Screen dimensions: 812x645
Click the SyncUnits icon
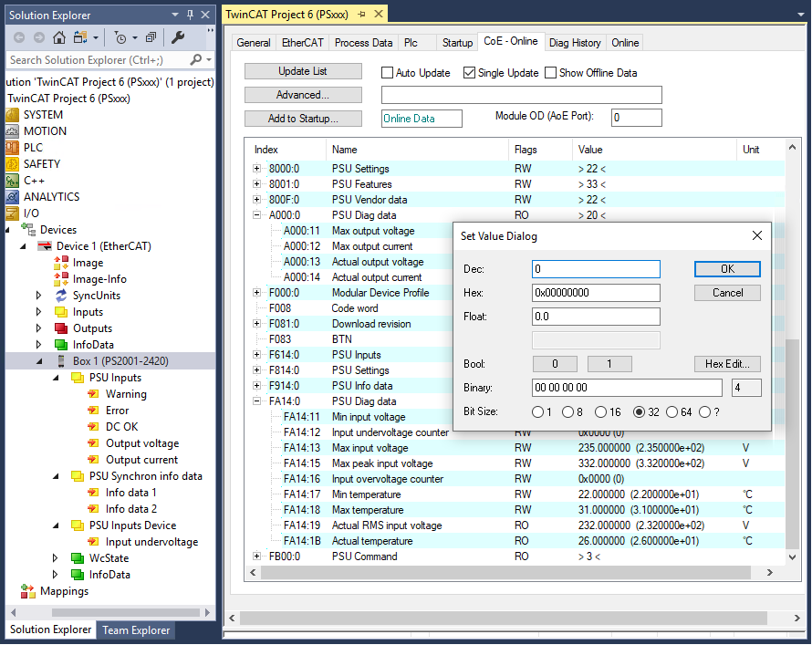[61, 296]
